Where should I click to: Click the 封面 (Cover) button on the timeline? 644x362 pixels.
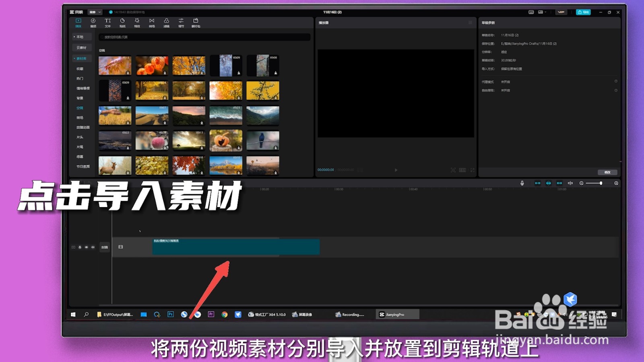coord(105,247)
